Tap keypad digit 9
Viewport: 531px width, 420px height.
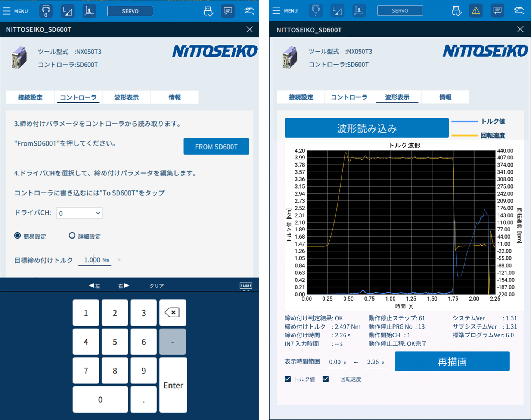pyautogui.click(x=144, y=370)
